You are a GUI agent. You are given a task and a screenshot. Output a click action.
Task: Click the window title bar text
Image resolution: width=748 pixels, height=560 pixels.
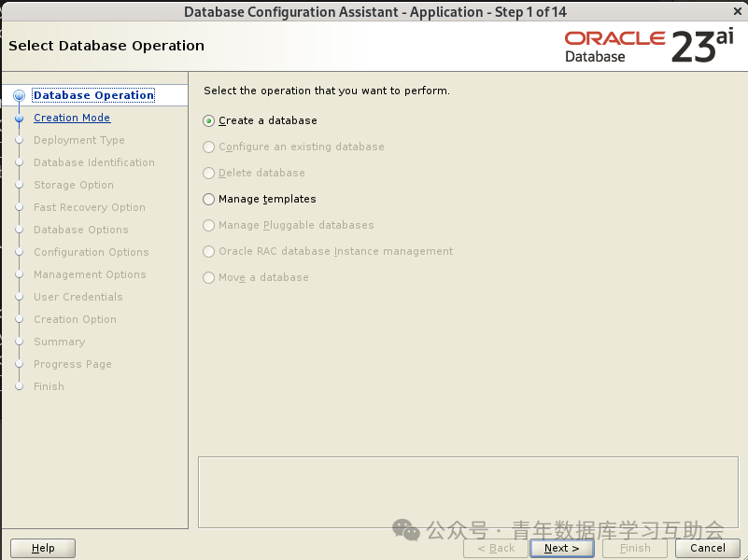tap(375, 11)
